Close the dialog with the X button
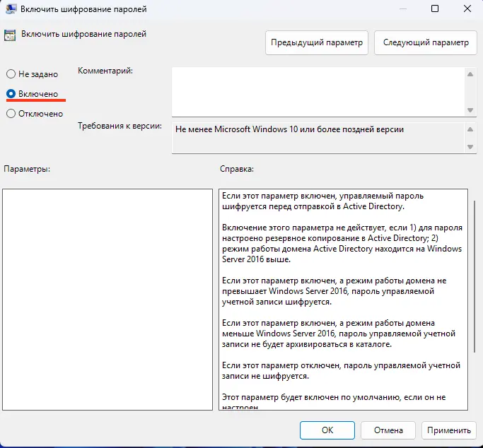 467,9
